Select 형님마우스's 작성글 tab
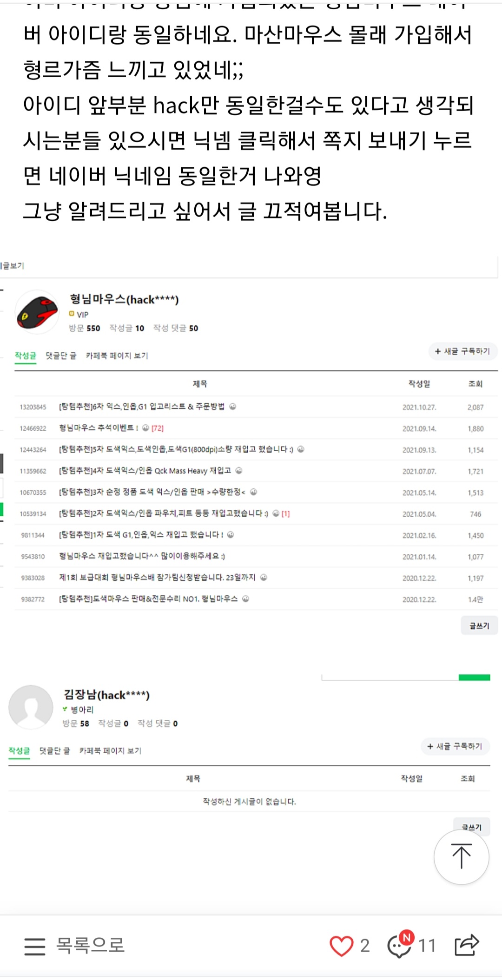Screen dimensions: 502x980 point(25,356)
